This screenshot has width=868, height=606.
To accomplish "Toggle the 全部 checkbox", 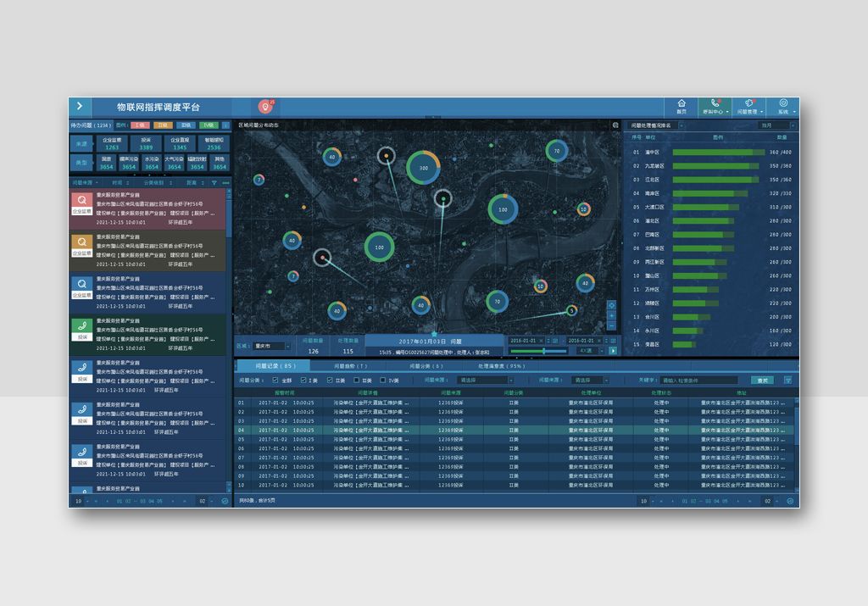I will pos(275,381).
